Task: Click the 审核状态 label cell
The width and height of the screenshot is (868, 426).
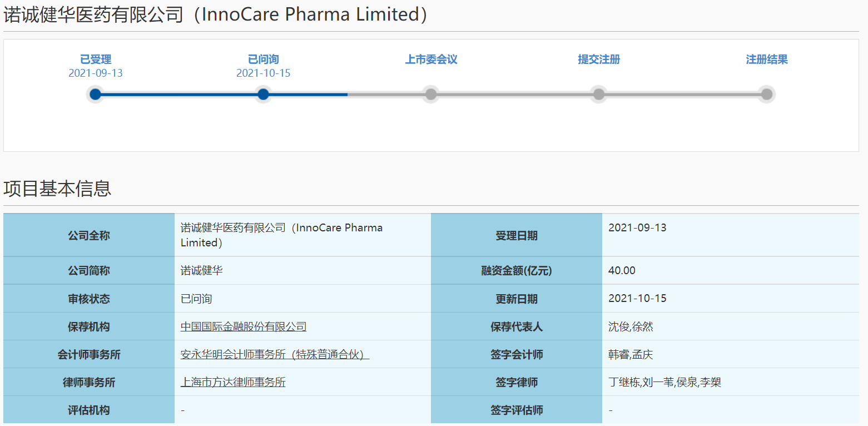Action: coord(89,299)
